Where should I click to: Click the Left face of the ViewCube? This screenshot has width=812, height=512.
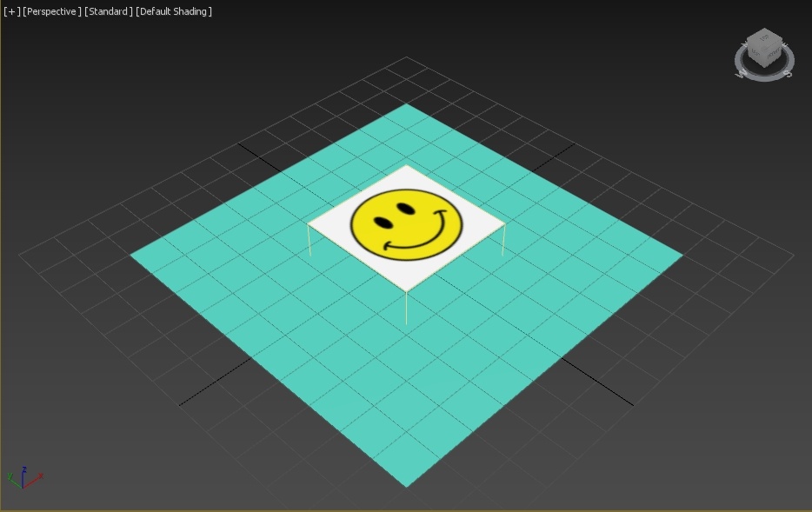click(x=755, y=53)
